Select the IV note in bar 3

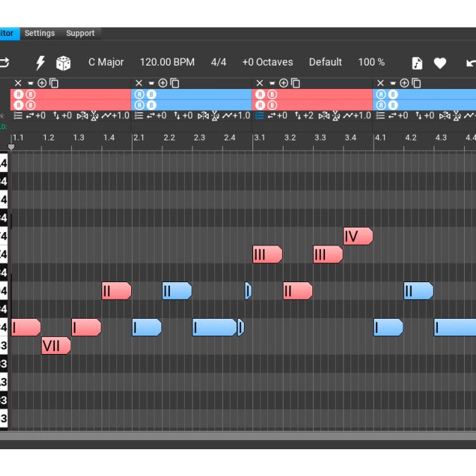coord(358,236)
